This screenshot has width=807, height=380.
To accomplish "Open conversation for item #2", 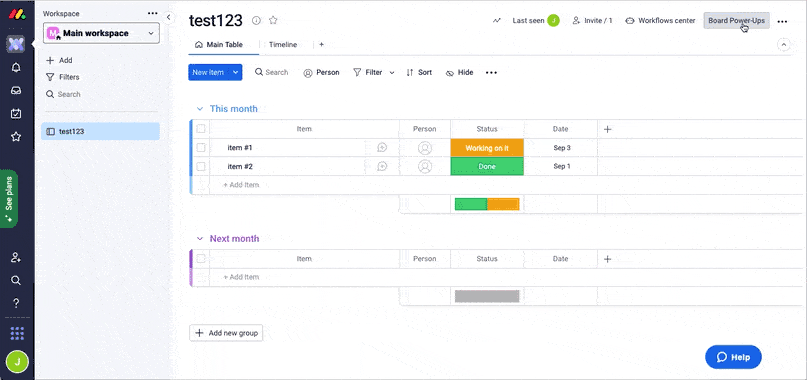I will click(382, 166).
